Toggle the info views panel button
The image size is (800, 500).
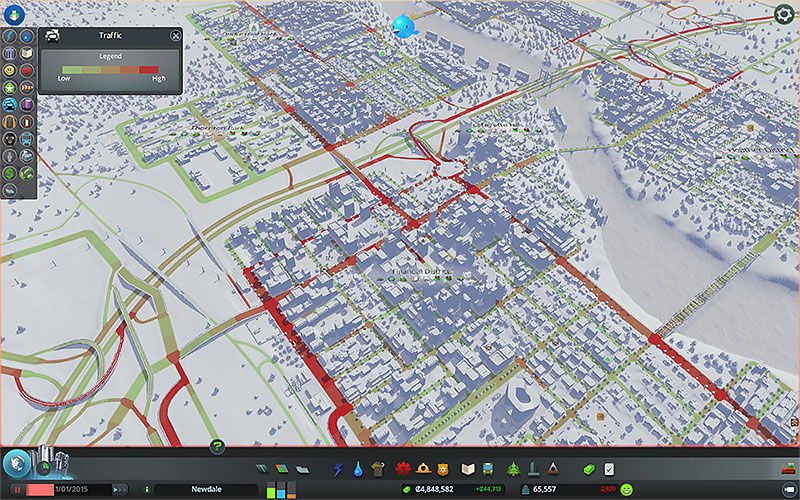point(14,15)
